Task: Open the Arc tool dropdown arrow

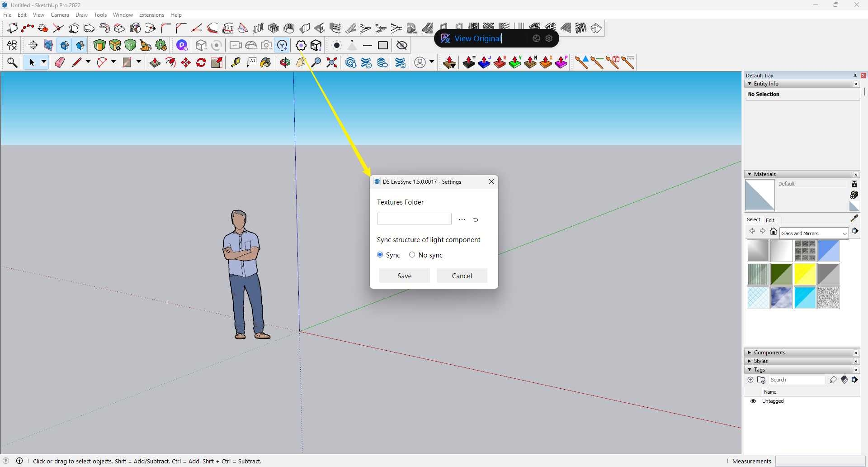Action: pyautogui.click(x=113, y=62)
